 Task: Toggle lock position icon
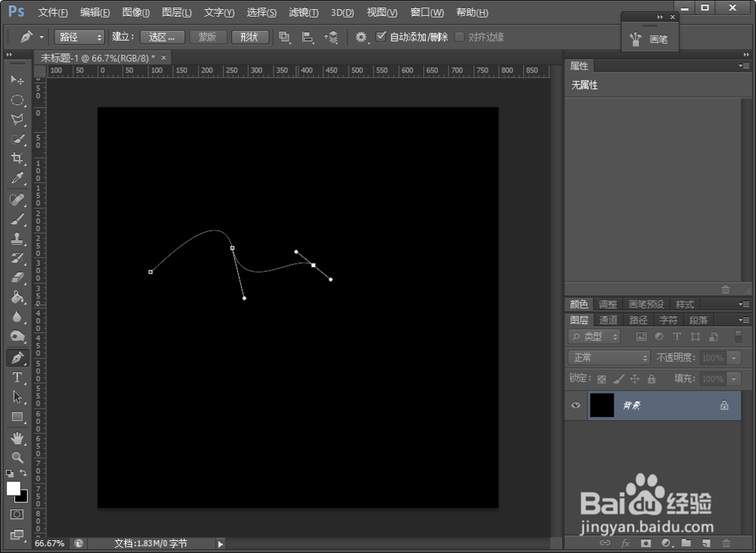tap(634, 379)
